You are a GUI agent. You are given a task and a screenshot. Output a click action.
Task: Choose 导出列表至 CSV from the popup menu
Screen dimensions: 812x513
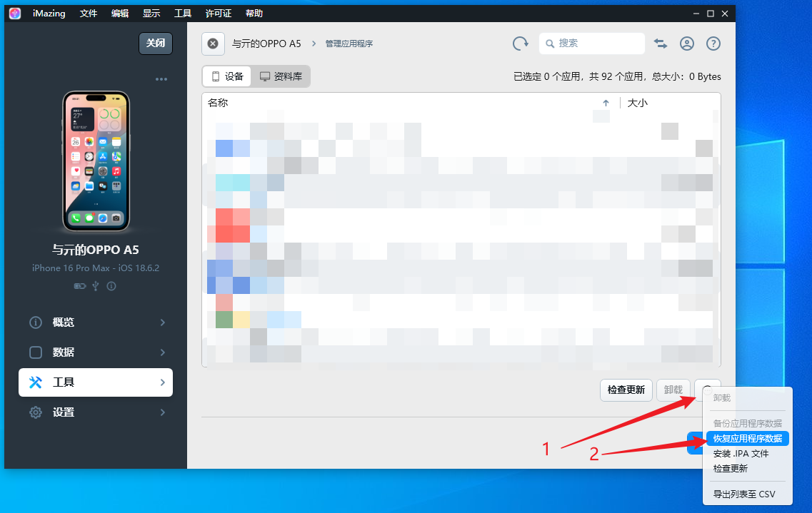click(x=744, y=494)
